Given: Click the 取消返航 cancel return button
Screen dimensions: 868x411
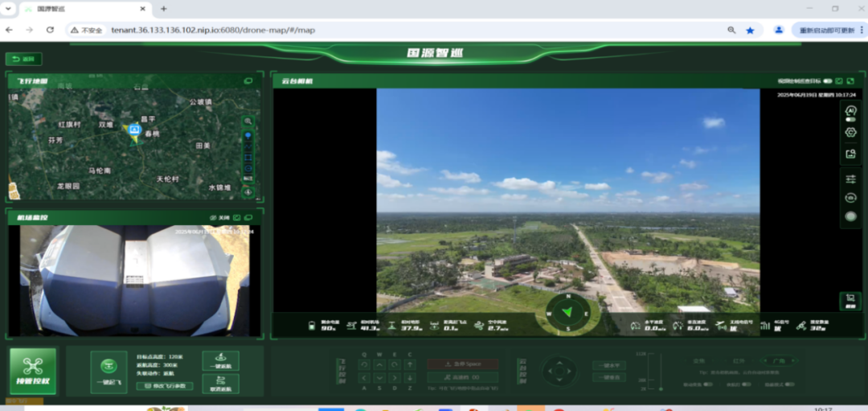Looking at the screenshot, I should click(220, 383).
